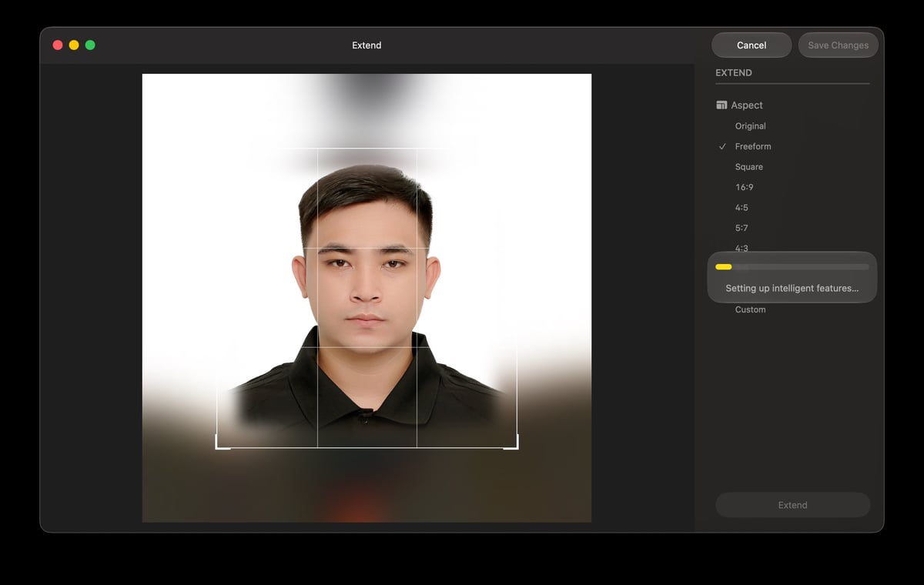Click the checkmark beside Freeform

(722, 146)
